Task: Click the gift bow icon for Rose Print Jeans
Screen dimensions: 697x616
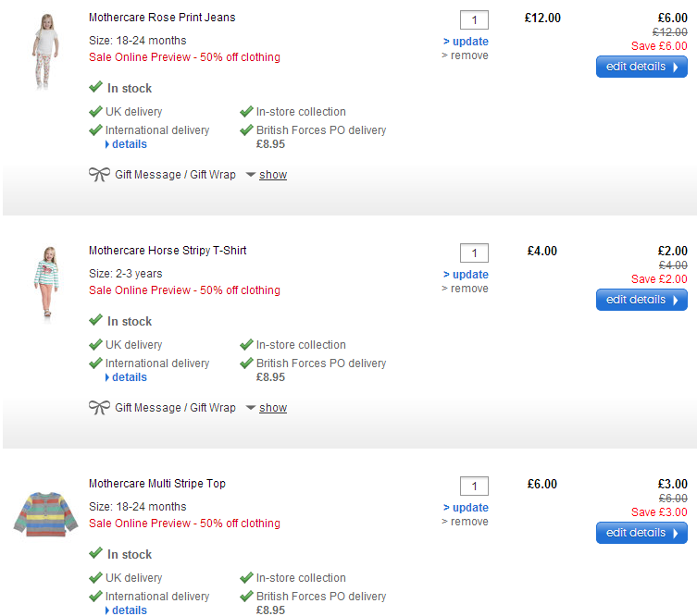Action: pos(99,175)
